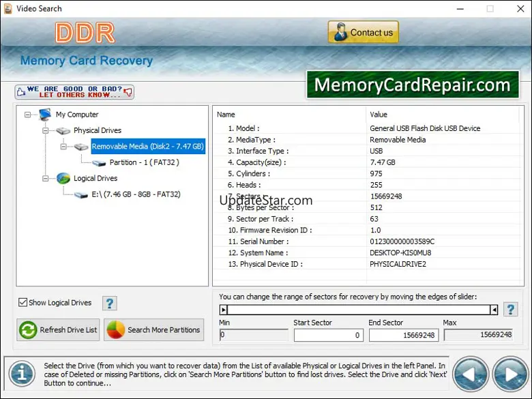Select the '2. MediaType :' row
The height and width of the screenshot is (399, 532).
(x=366, y=140)
